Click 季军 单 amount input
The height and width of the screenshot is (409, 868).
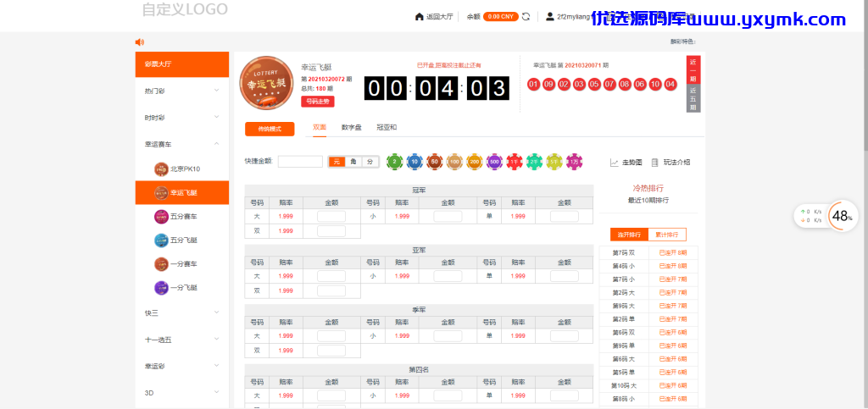point(564,335)
